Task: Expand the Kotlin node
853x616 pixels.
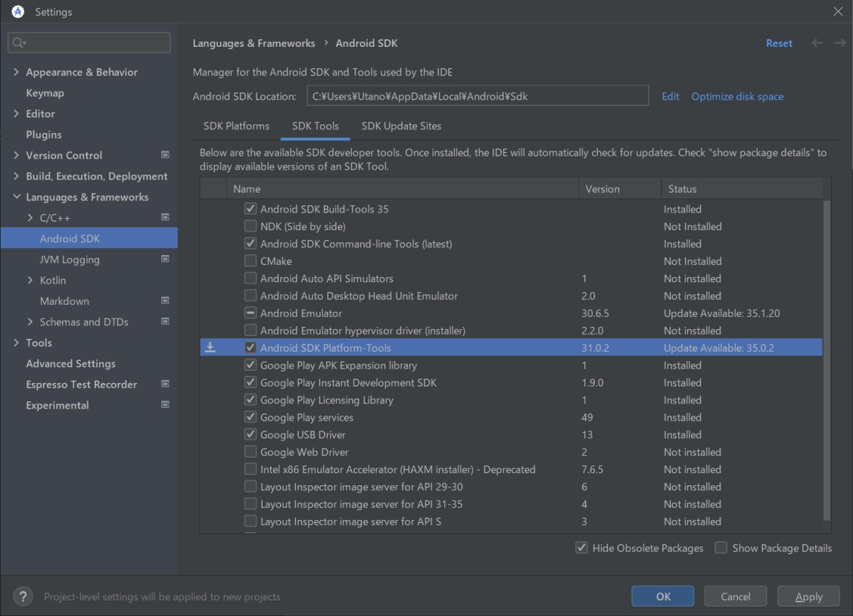Action: (x=30, y=280)
